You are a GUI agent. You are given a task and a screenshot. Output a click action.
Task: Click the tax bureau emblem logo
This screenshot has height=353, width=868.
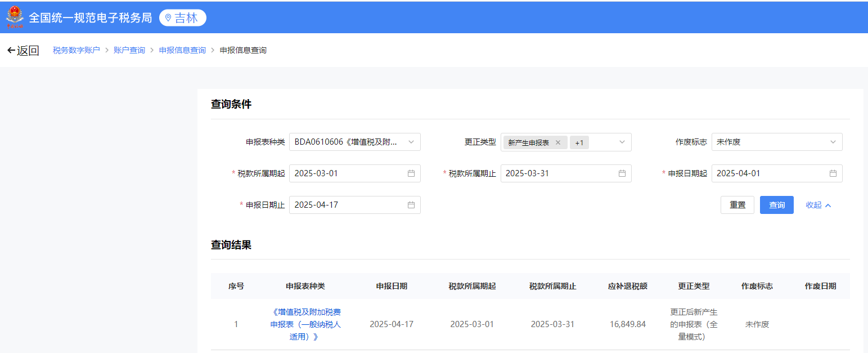[15, 17]
